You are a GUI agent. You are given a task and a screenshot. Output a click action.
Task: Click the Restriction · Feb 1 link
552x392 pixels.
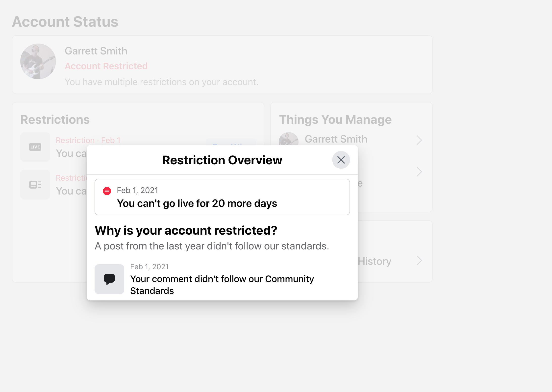88,140
